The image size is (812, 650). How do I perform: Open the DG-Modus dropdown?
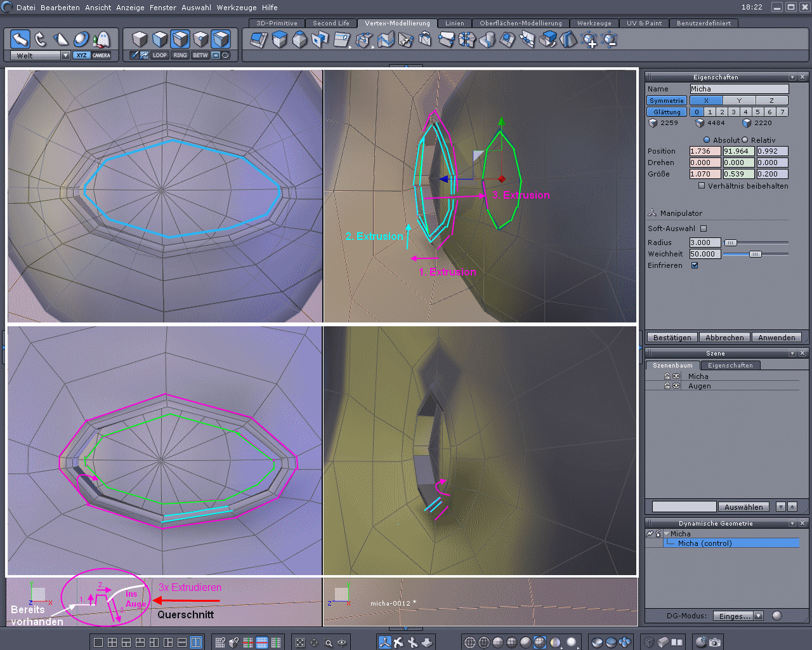[758, 616]
